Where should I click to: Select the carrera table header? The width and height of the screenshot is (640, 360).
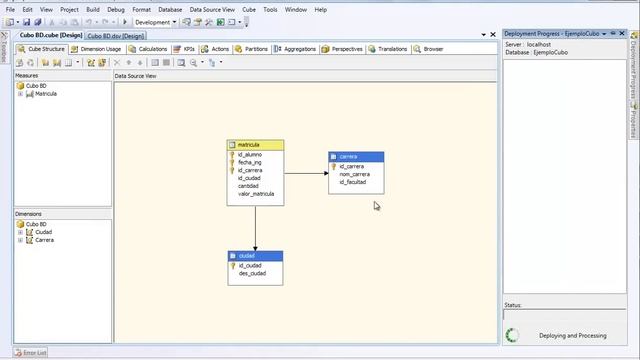[356, 157]
